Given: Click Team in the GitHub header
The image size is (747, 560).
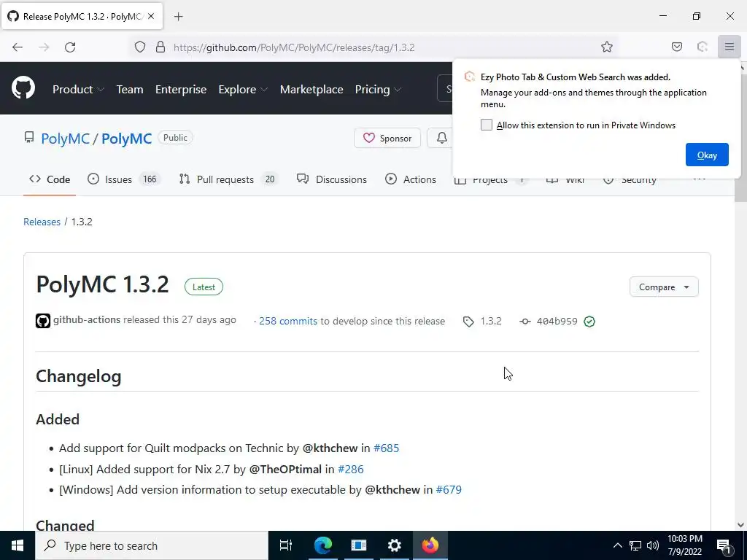Looking at the screenshot, I should click(130, 89).
